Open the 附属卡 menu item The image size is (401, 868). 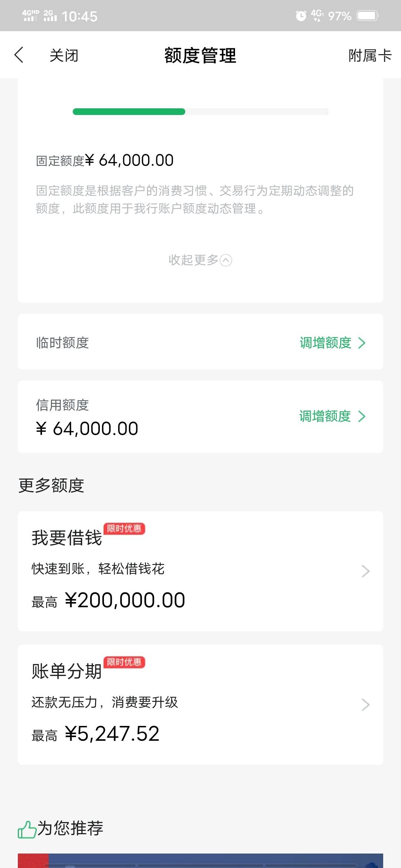pyautogui.click(x=370, y=55)
